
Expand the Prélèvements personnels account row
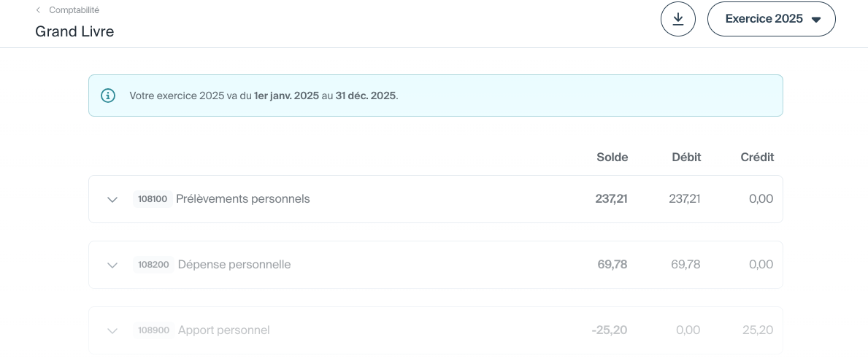coord(112,199)
